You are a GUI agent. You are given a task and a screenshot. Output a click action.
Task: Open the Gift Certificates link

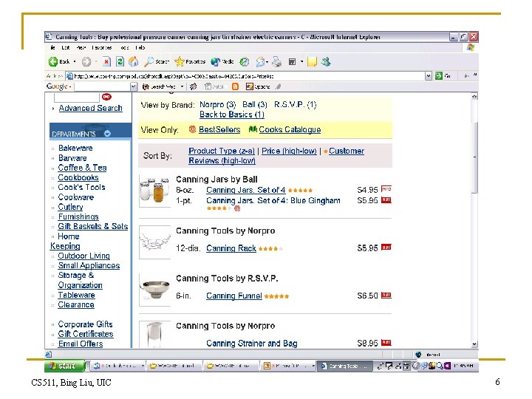[x=86, y=333]
